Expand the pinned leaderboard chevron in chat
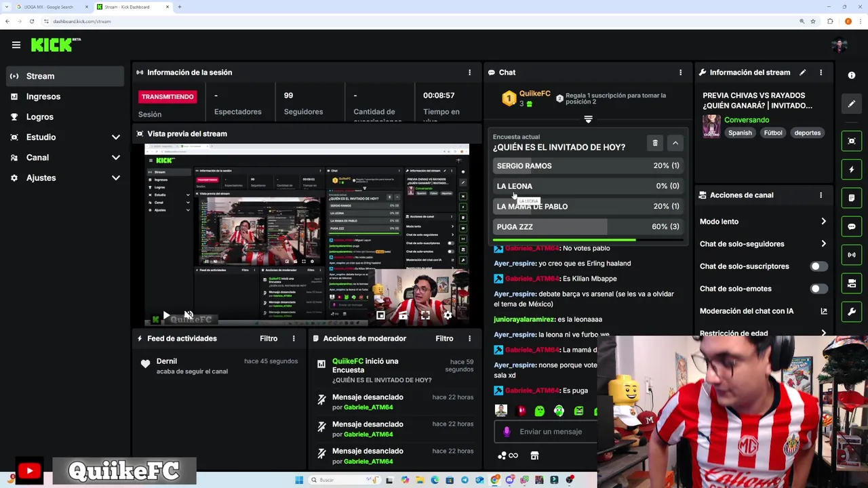The image size is (868, 488). point(588,119)
